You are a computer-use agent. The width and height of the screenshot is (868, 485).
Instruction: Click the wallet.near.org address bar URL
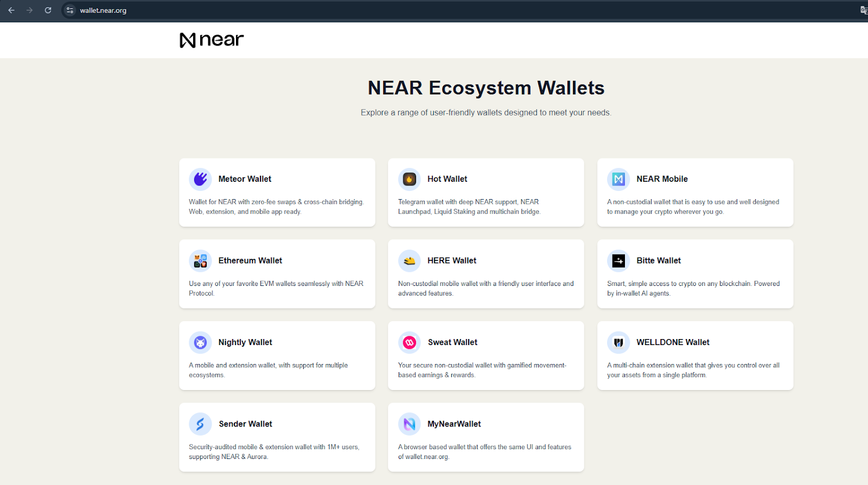(103, 10)
